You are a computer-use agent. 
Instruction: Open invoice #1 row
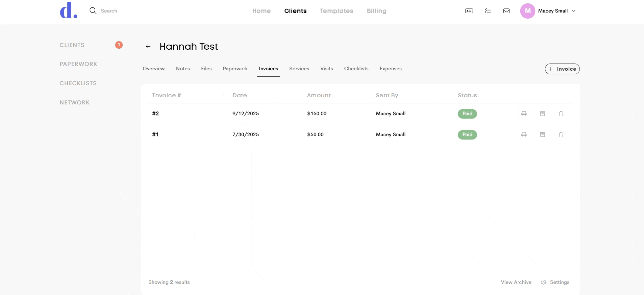pos(360,135)
